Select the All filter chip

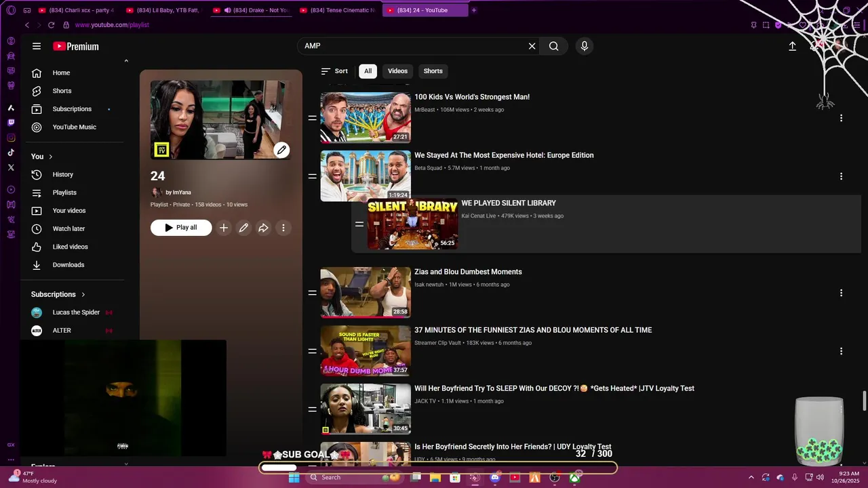pyautogui.click(x=368, y=71)
